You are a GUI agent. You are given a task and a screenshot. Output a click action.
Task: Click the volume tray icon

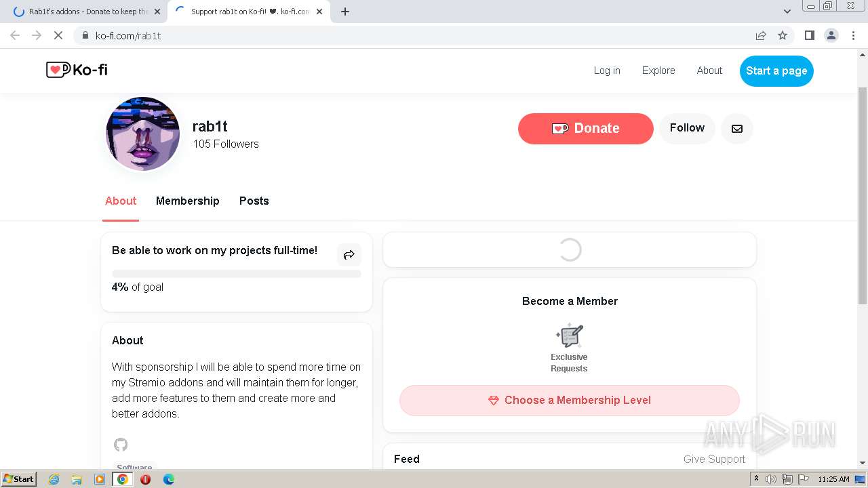[x=771, y=479]
